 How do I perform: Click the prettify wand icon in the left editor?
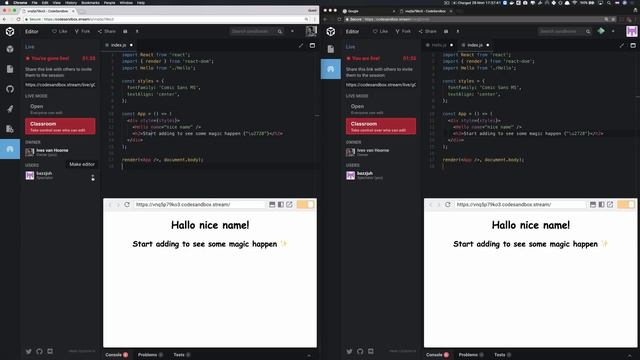tap(301, 45)
